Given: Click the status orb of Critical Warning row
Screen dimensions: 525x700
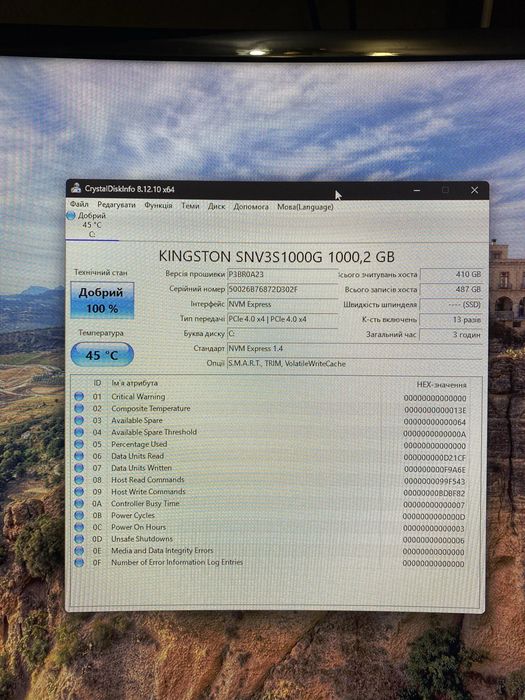Looking at the screenshot, I should tap(79, 396).
